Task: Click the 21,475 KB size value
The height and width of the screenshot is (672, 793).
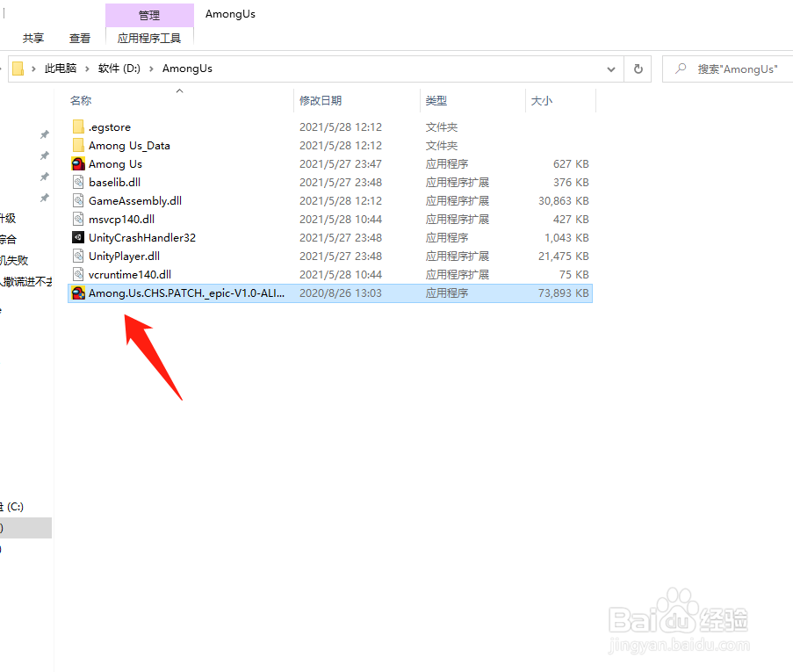Action: point(564,256)
